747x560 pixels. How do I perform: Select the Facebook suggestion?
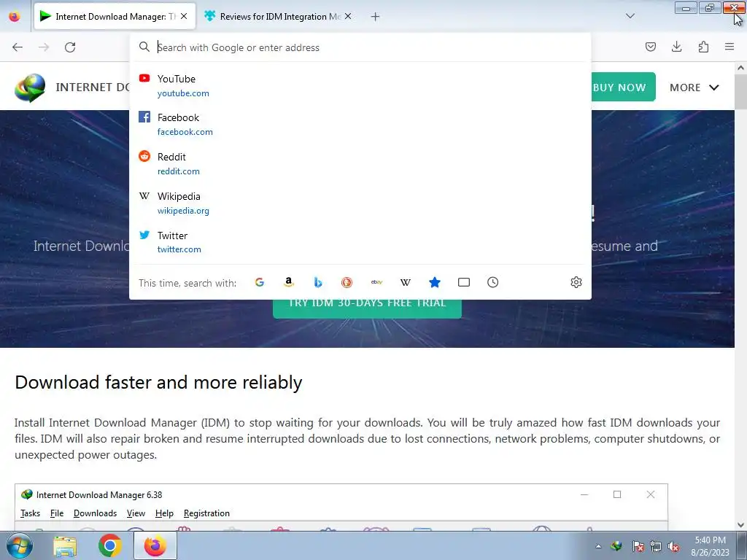[x=360, y=125]
